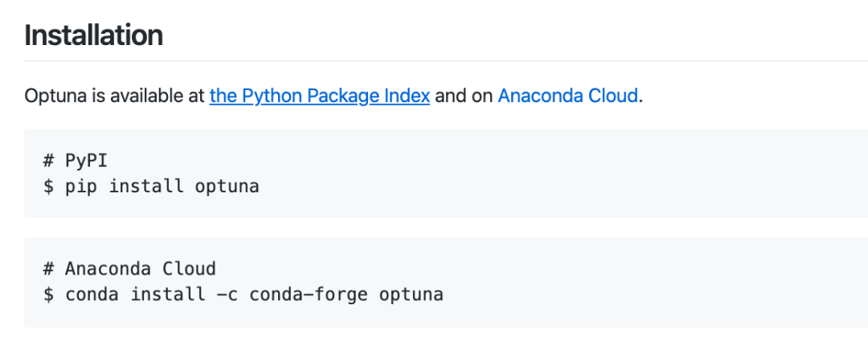The height and width of the screenshot is (338, 868).
Task: Click the '$' prompt before pip
Action: tap(49, 187)
